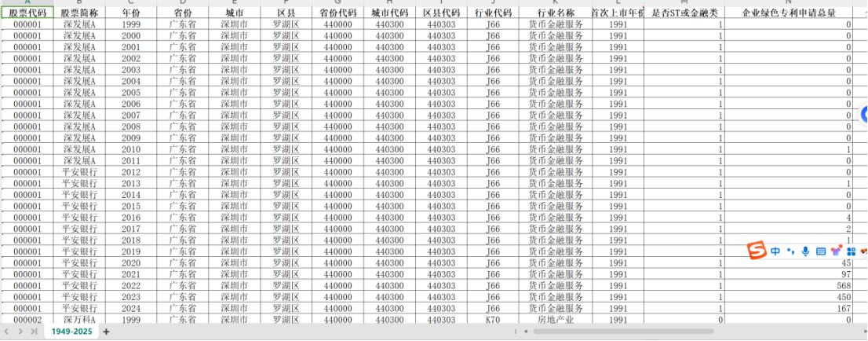The width and height of the screenshot is (868, 341).
Task: Select the 首次上市年份 header cell
Action: 618,13
